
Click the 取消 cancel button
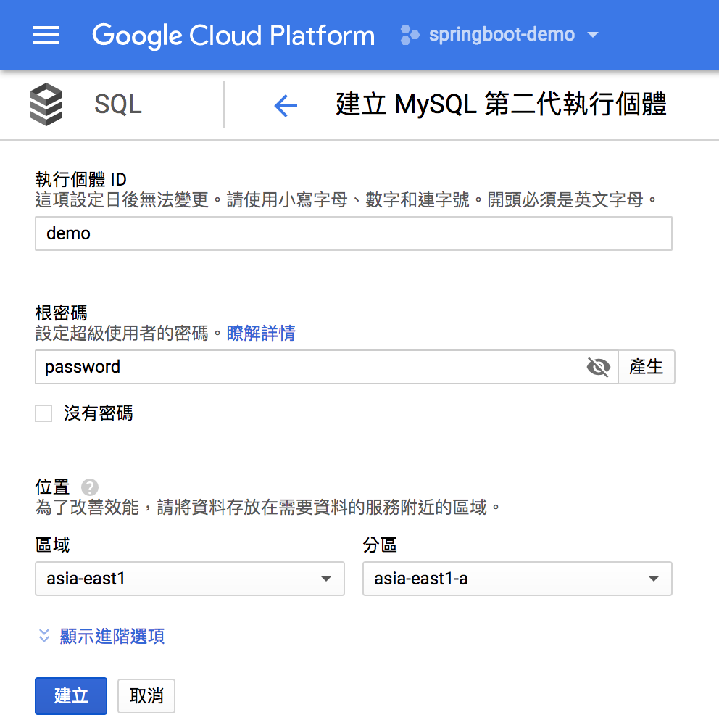[x=146, y=696]
